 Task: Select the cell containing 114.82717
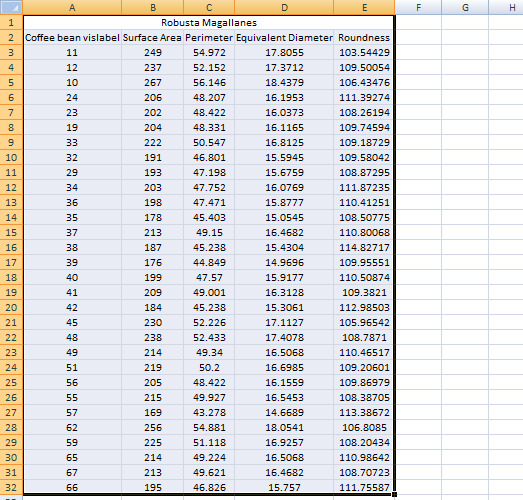tap(364, 247)
